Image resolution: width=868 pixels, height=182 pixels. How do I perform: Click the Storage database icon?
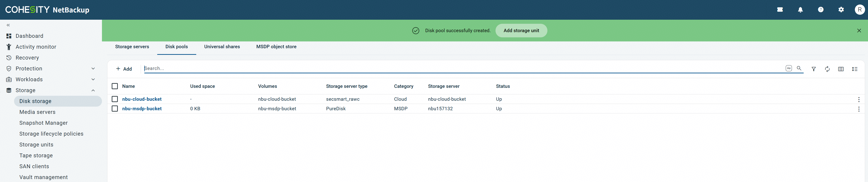[x=9, y=90]
